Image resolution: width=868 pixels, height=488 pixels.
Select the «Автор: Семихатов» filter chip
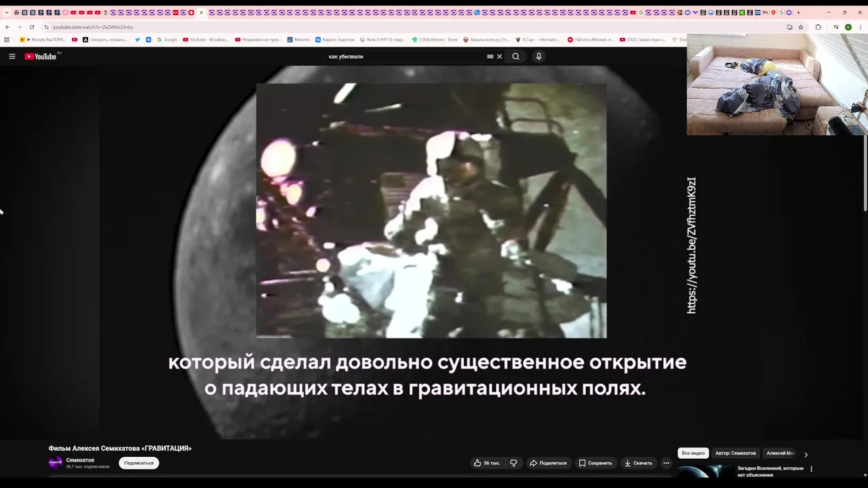tap(735, 453)
